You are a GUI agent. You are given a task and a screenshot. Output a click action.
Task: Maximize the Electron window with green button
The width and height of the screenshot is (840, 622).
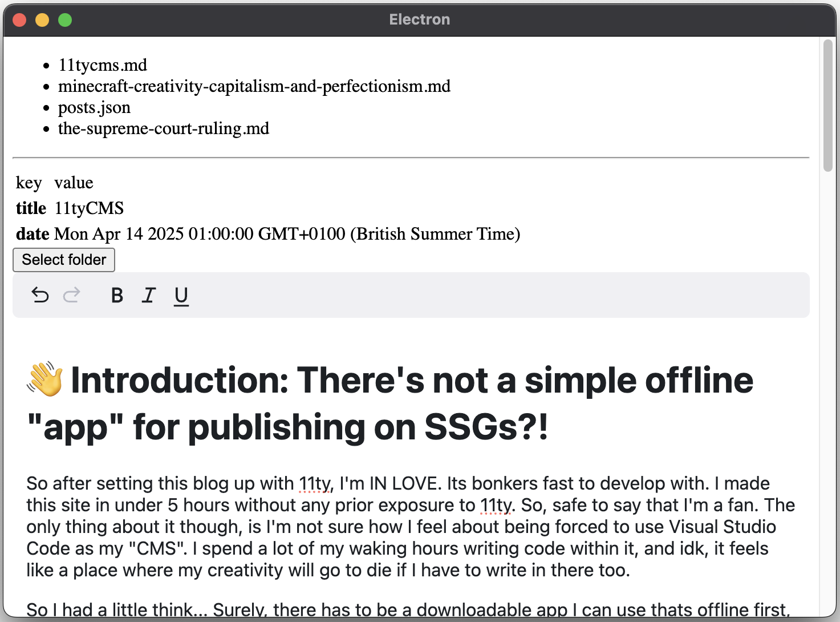65,20
